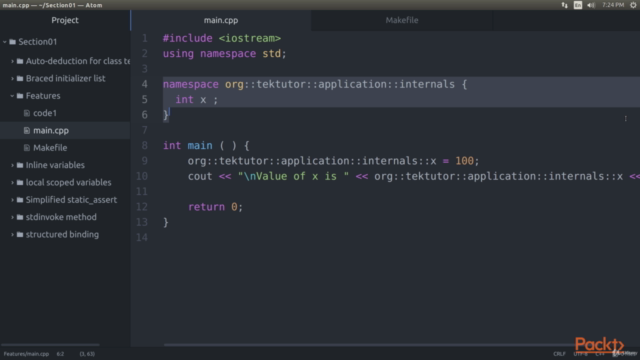Click the closing brace on line 13
This screenshot has width=640, height=360.
[166, 222]
